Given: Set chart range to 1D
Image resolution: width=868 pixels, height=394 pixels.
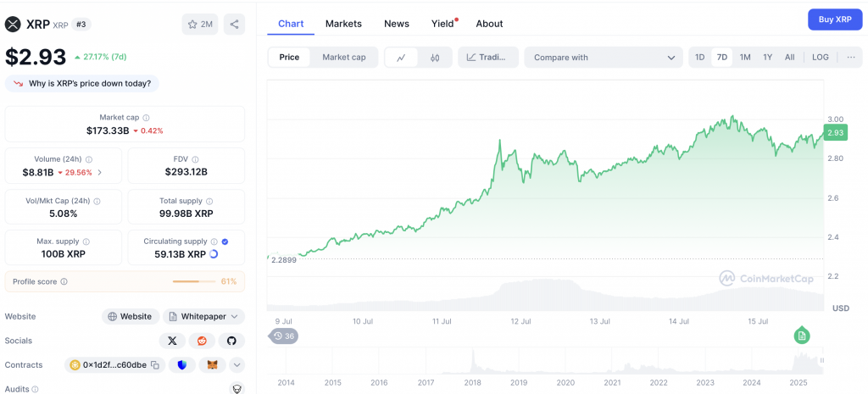Looking at the screenshot, I should coord(699,58).
